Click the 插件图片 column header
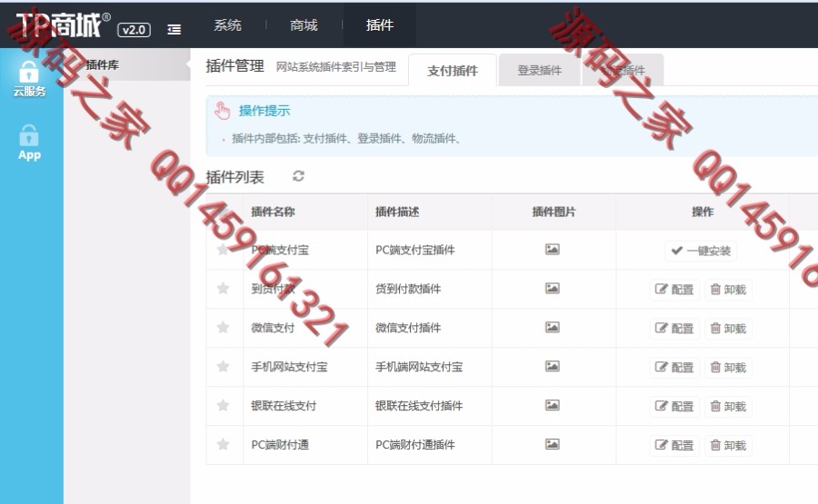 point(554,212)
